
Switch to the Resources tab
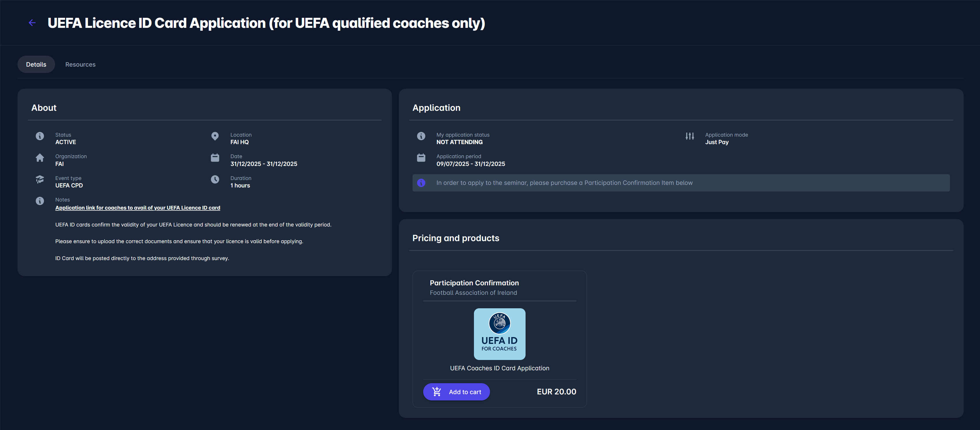click(80, 64)
